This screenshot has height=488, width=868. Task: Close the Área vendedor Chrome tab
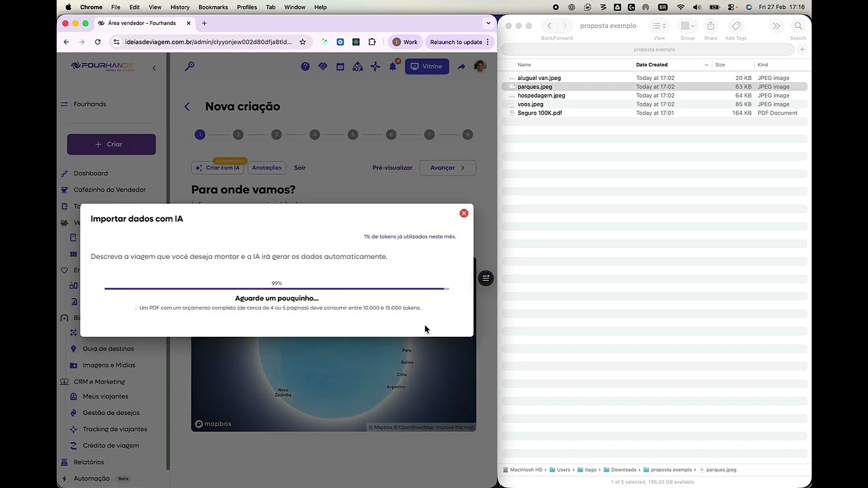pos(189,23)
